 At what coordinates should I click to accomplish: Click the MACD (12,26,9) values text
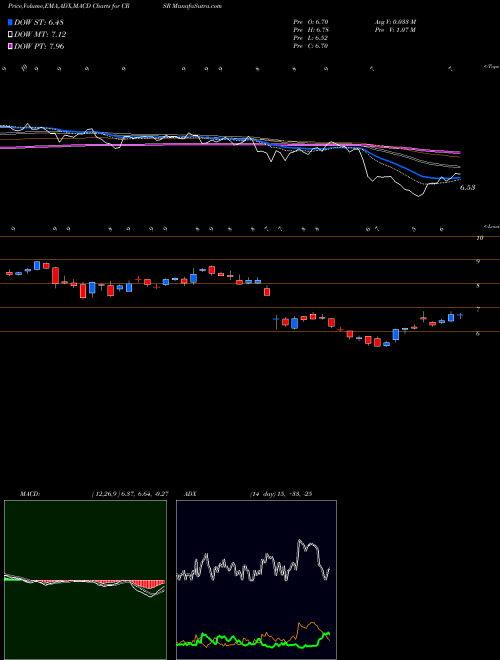[x=130, y=494]
